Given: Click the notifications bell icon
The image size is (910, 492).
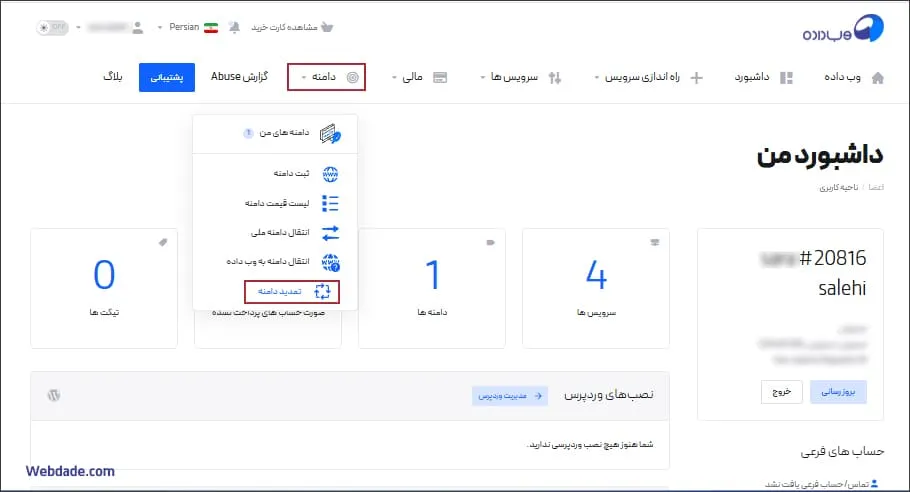Looking at the screenshot, I should click(x=234, y=27).
